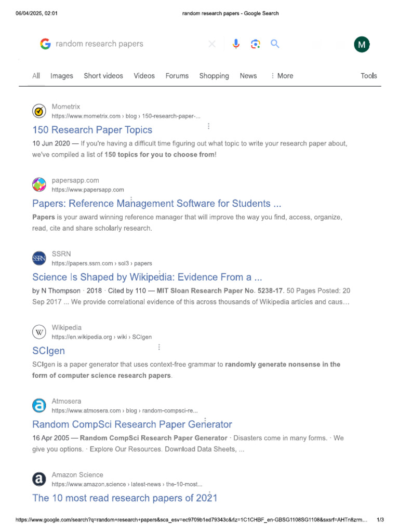The height and width of the screenshot is (532, 399).
Task: Click the Google logo
Action: (45, 44)
